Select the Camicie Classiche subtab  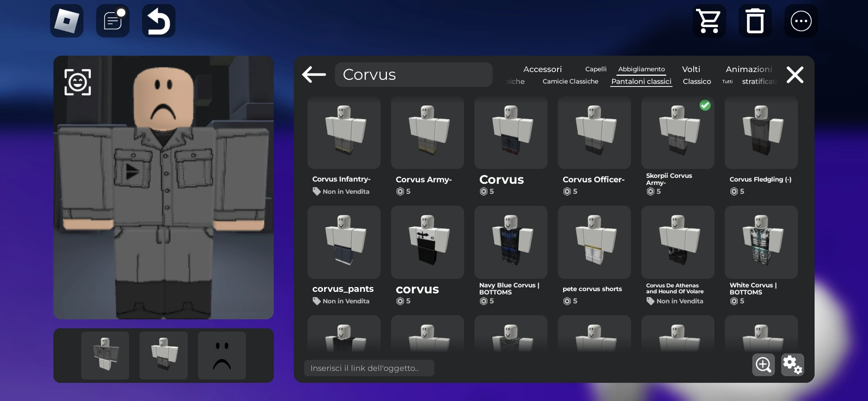tap(570, 81)
